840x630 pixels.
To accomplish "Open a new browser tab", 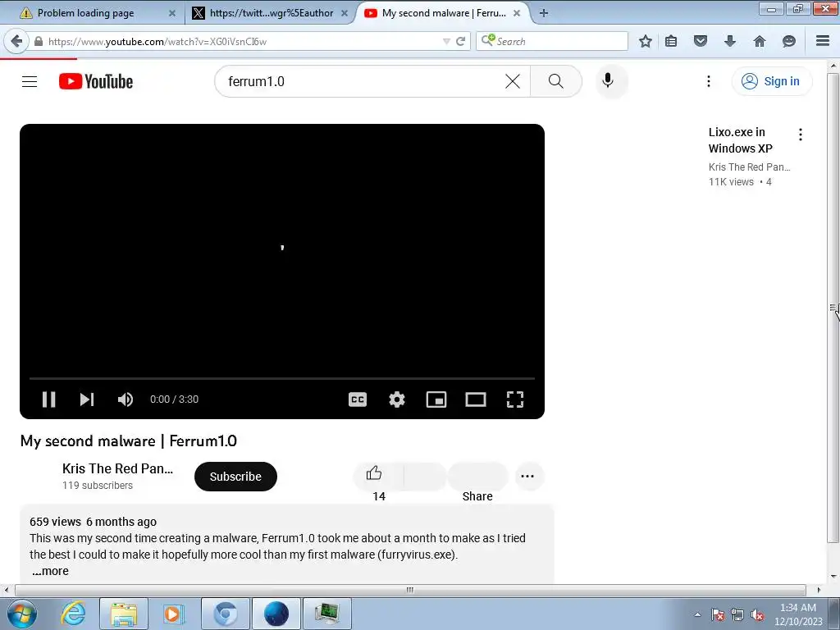I will tap(544, 13).
